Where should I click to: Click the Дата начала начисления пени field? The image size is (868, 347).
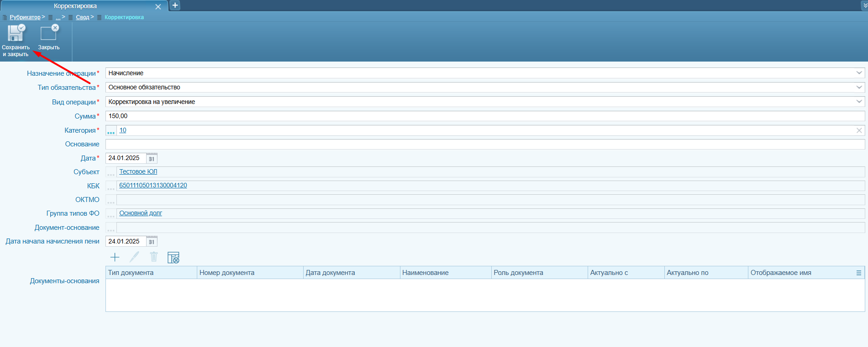[126, 241]
